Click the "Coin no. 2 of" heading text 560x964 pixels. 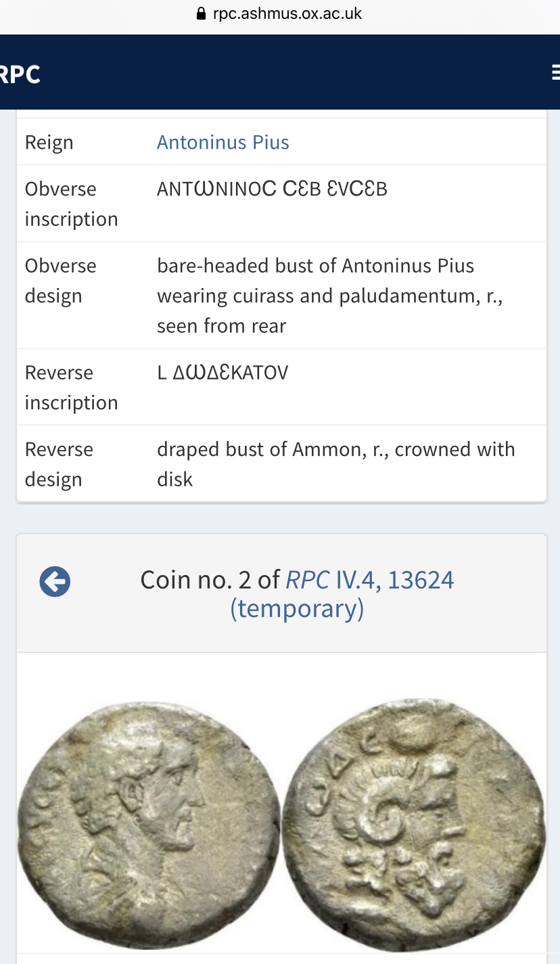point(210,580)
